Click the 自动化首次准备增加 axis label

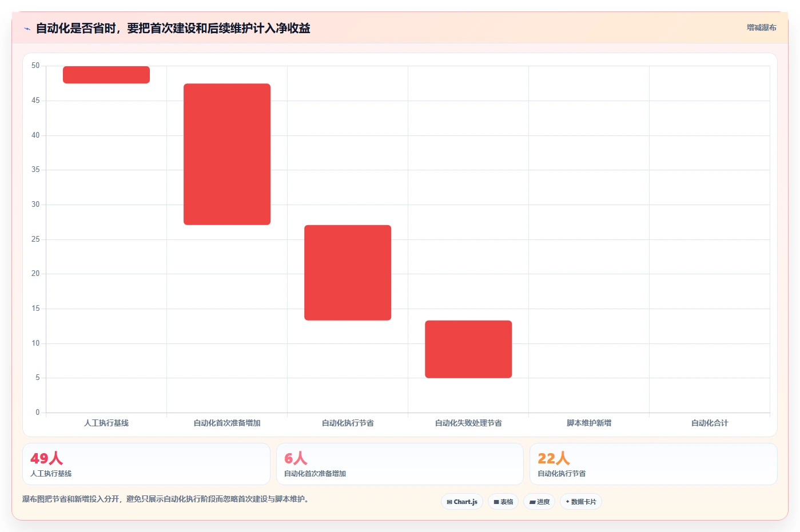227,423
